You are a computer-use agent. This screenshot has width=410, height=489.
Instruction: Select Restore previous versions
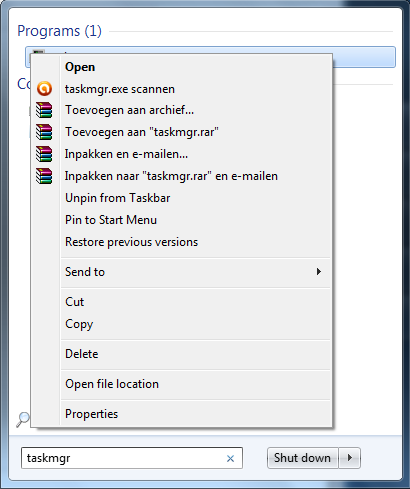(x=132, y=242)
